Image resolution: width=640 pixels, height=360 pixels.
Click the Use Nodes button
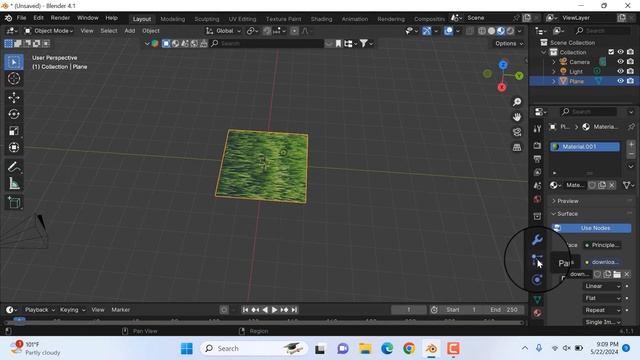click(x=591, y=228)
